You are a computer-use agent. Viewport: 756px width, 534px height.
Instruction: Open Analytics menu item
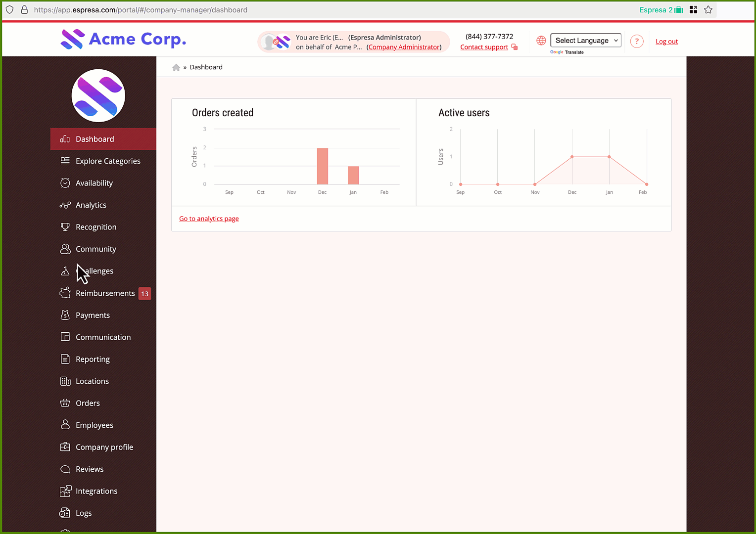click(103, 205)
